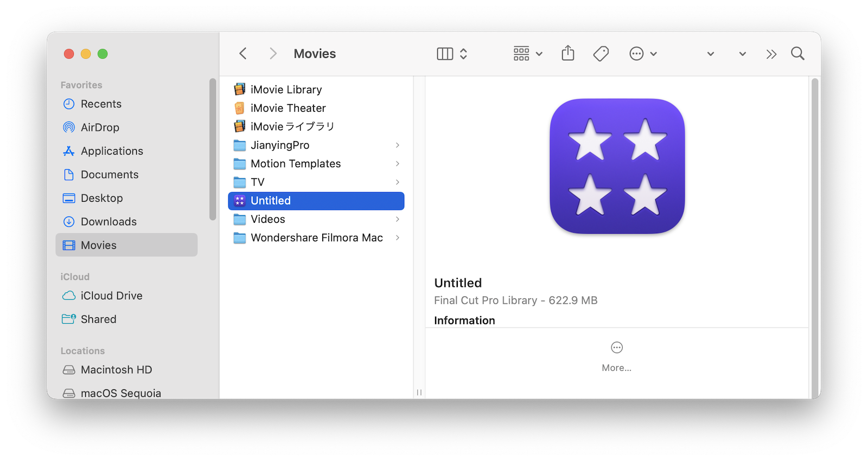This screenshot has height=461, width=868.
Task: Go back with the left chevron
Action: tap(243, 54)
